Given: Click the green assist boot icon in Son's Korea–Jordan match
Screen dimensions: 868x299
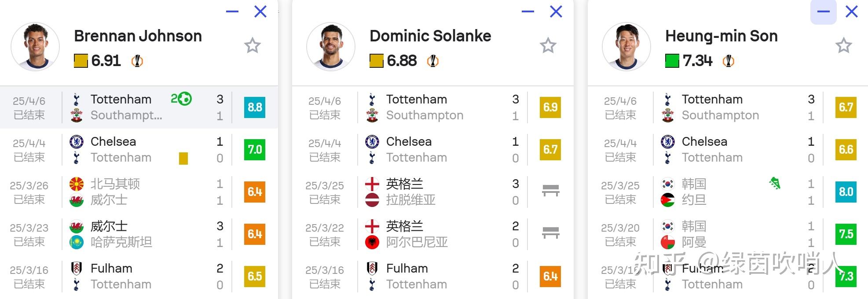Looking at the screenshot, I should tap(775, 183).
